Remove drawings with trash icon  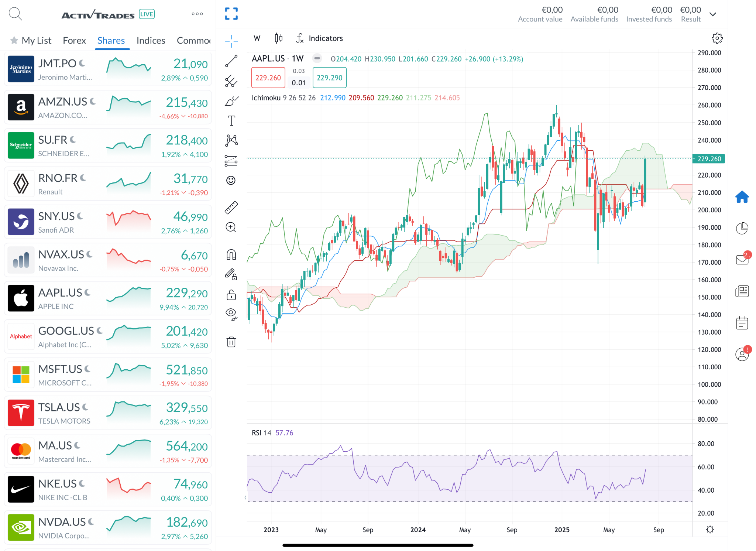[x=231, y=342]
